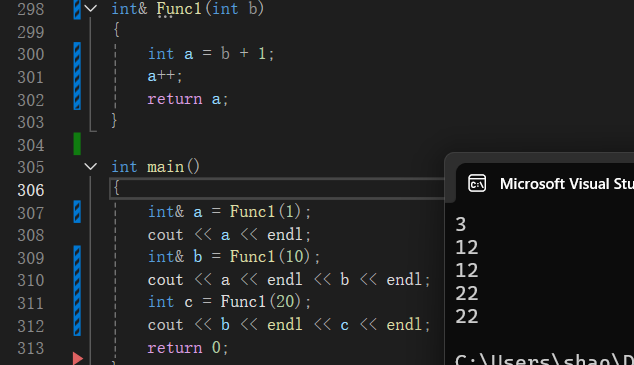The height and width of the screenshot is (365, 634).
Task: Click line number 304 in the gutter
Action: tap(31, 145)
